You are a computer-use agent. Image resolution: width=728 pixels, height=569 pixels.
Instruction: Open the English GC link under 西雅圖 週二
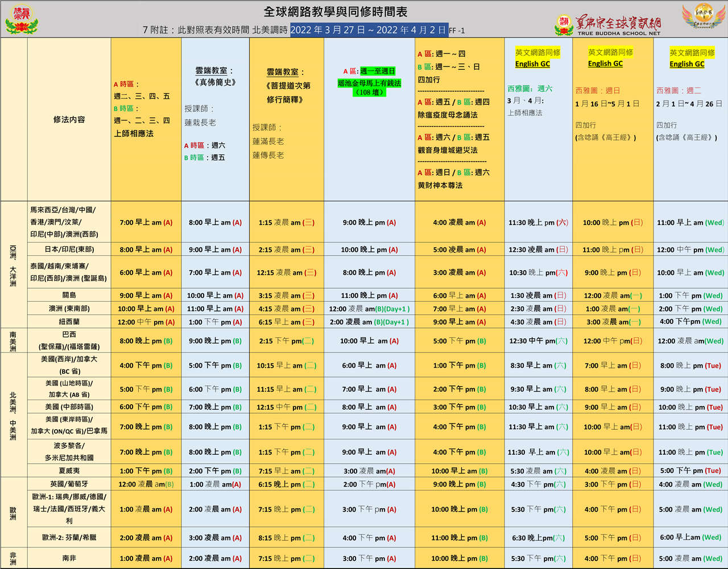coord(686,64)
